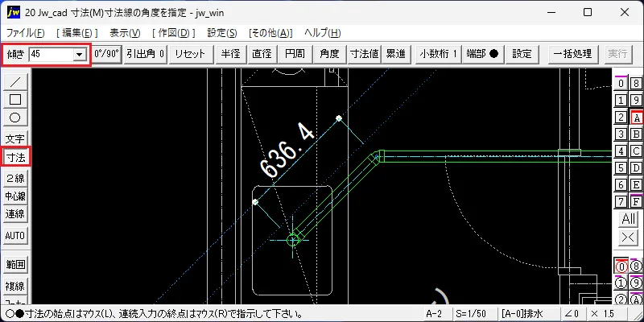The image size is (644, 322).
Task: Click the リセット reset button
Action: 191,54
